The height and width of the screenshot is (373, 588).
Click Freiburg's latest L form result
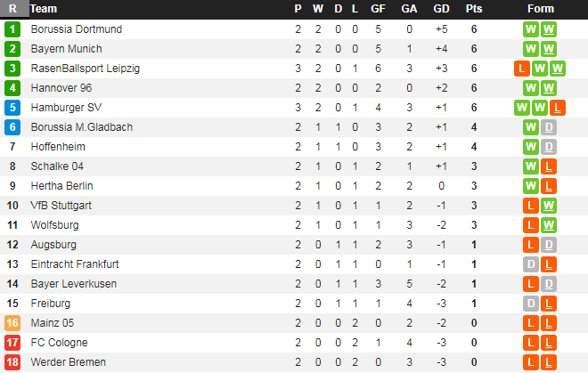(549, 304)
